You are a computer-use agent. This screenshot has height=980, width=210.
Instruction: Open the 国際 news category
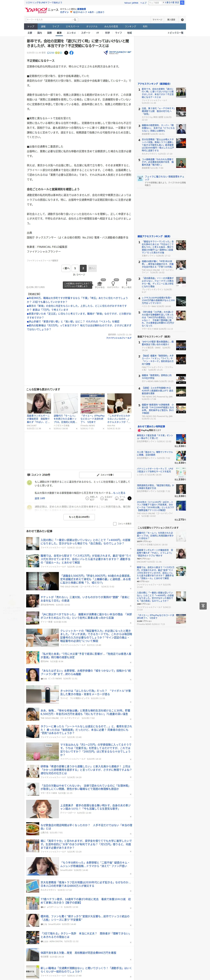coord(49,33)
